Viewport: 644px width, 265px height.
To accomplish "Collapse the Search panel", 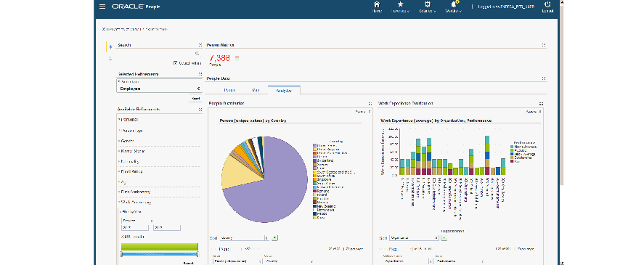I will (200, 45).
